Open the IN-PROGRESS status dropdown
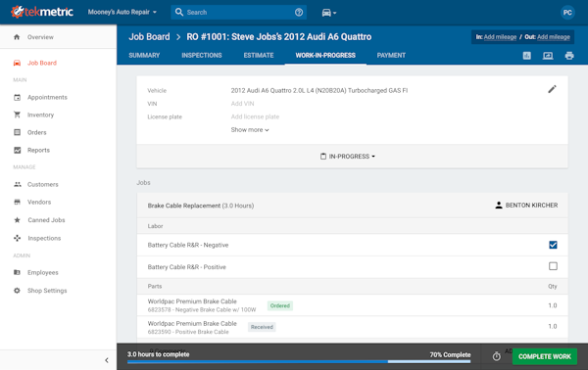The height and width of the screenshot is (370, 588). (347, 157)
